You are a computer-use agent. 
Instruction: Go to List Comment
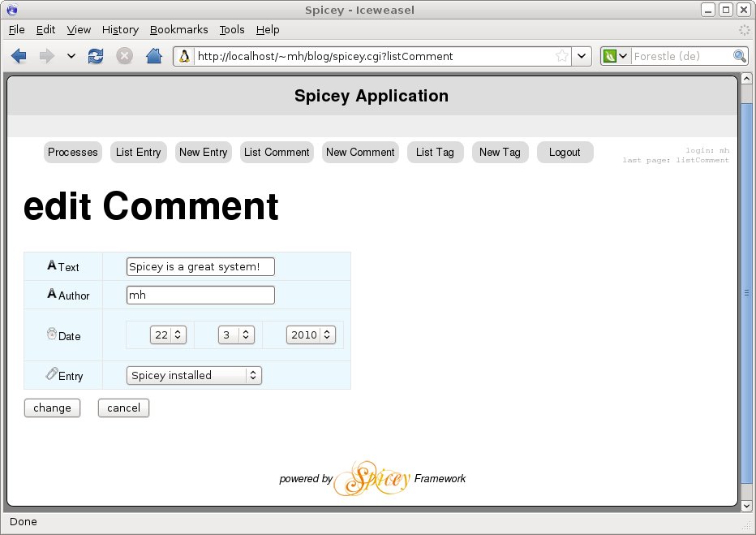click(277, 153)
